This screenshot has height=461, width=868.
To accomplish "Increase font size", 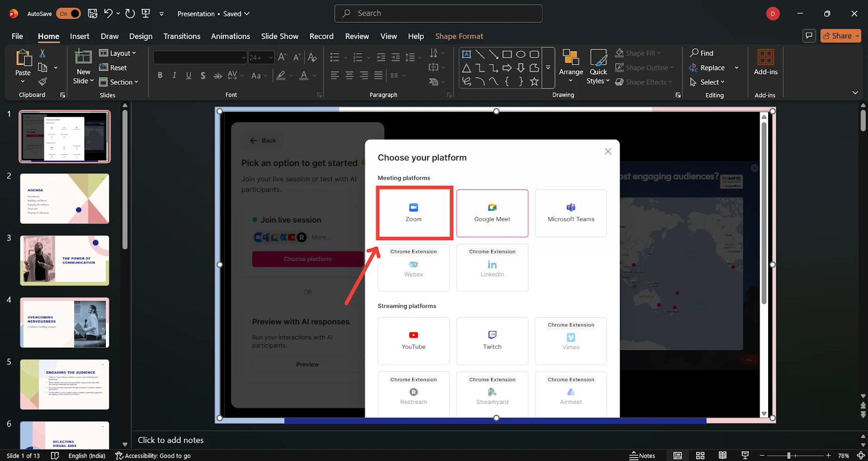I will [x=282, y=57].
